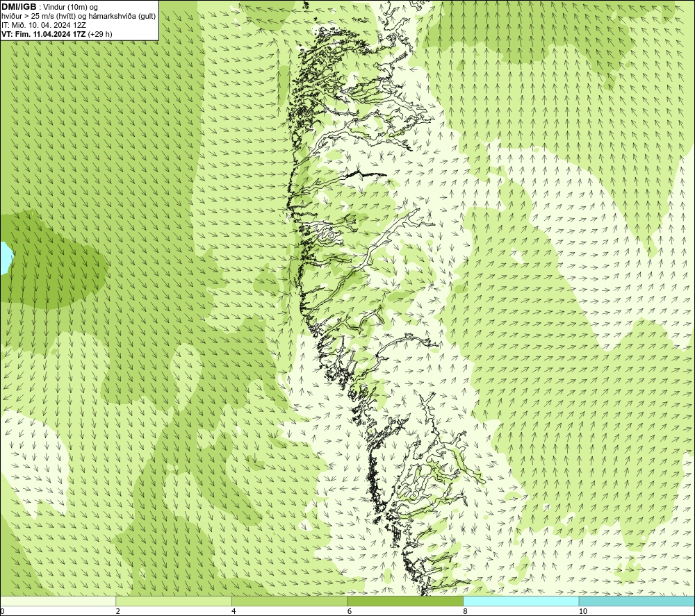The width and height of the screenshot is (695, 616).
Task: Select the 8–10 m/s light cyan swatch
Action: tap(521, 601)
